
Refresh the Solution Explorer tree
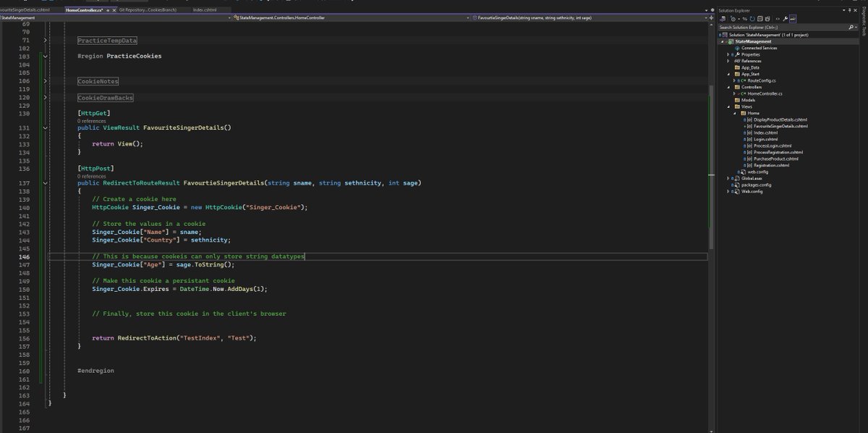click(752, 18)
